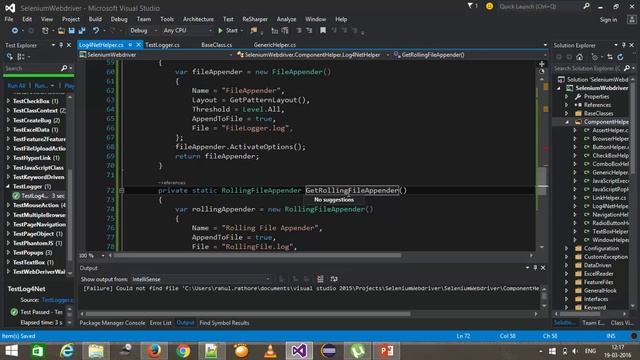640x360 pixels.
Task: Open the Analyze menu
Action: tap(286, 19)
